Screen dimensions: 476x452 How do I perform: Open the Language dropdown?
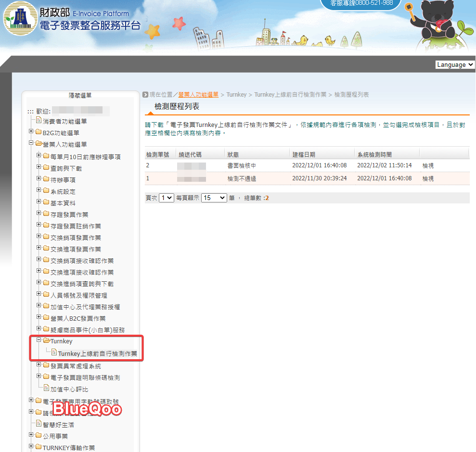click(x=455, y=65)
